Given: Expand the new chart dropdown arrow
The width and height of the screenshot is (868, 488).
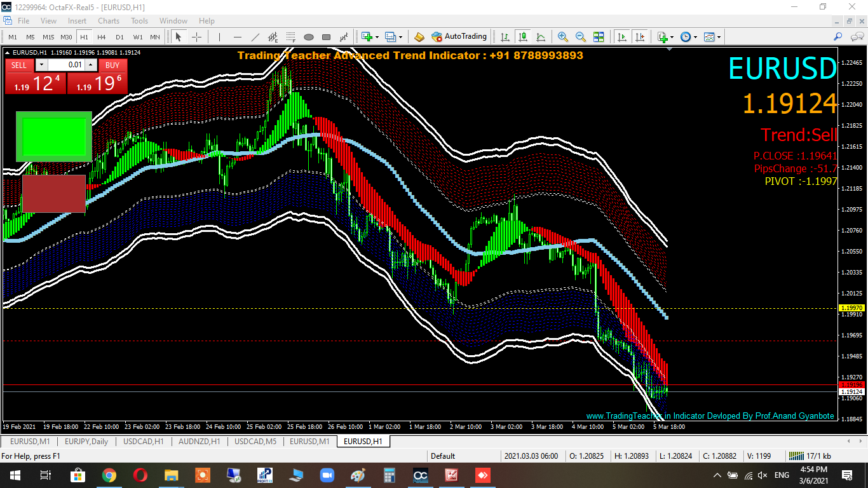Looking at the screenshot, I should click(377, 37).
